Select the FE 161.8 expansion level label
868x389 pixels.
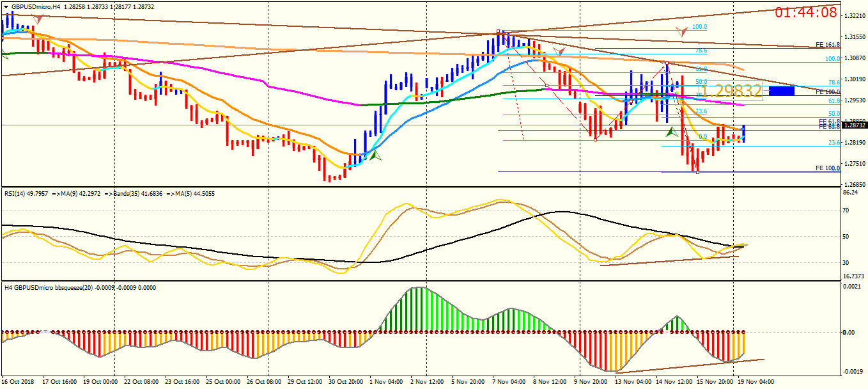[828, 45]
